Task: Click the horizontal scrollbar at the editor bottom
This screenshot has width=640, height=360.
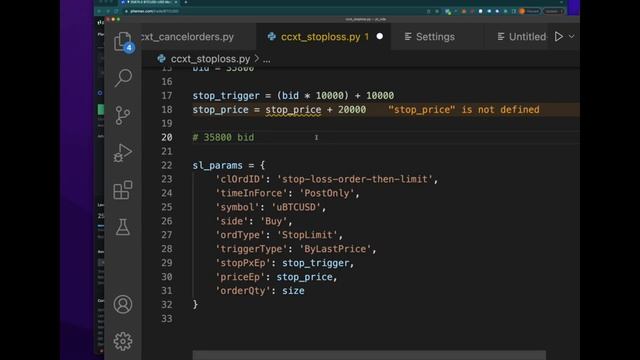Action: tap(369, 355)
